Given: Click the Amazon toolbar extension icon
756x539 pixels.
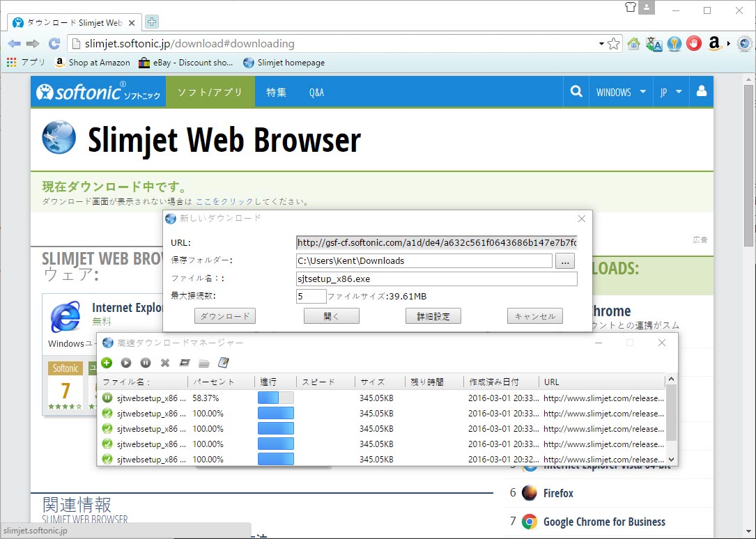Looking at the screenshot, I should click(x=714, y=44).
